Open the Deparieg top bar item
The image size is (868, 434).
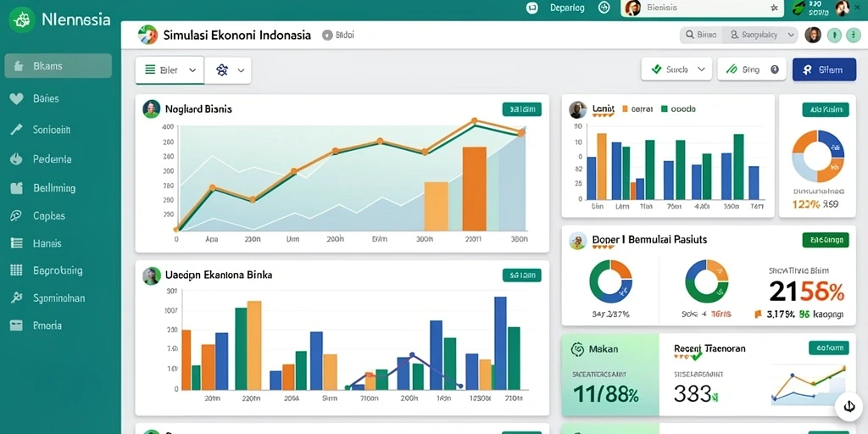coord(567,8)
